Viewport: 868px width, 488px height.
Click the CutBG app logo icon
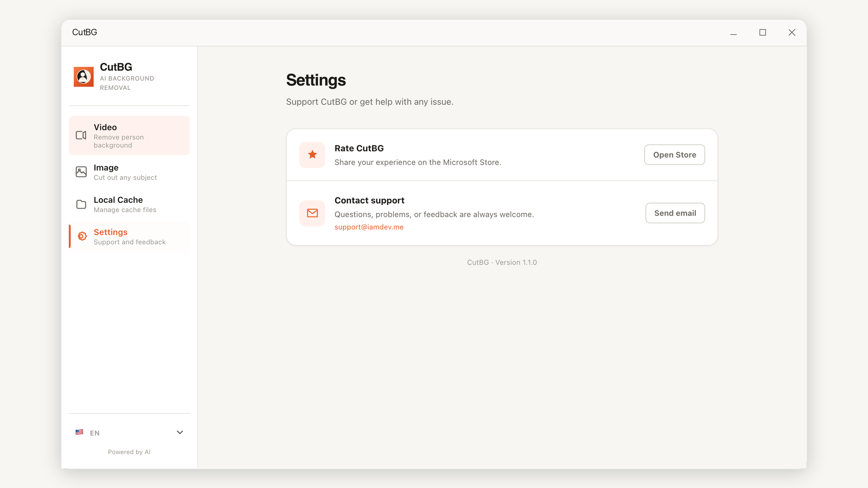point(83,77)
